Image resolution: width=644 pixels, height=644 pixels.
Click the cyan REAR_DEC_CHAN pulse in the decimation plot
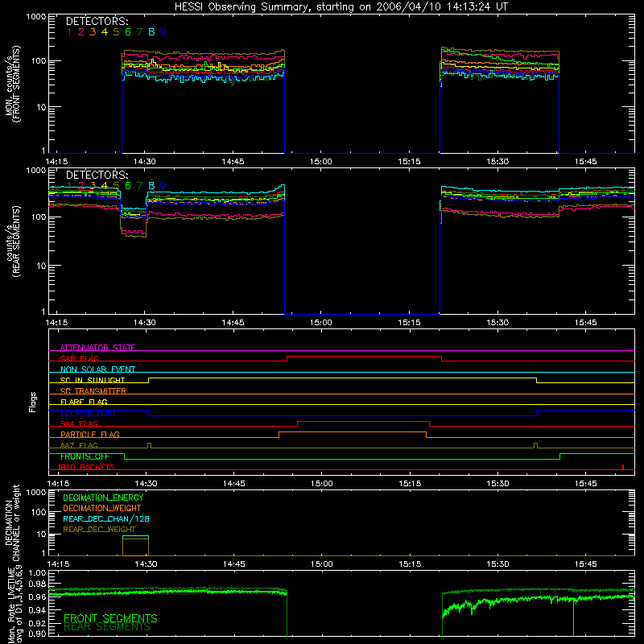pos(135,536)
